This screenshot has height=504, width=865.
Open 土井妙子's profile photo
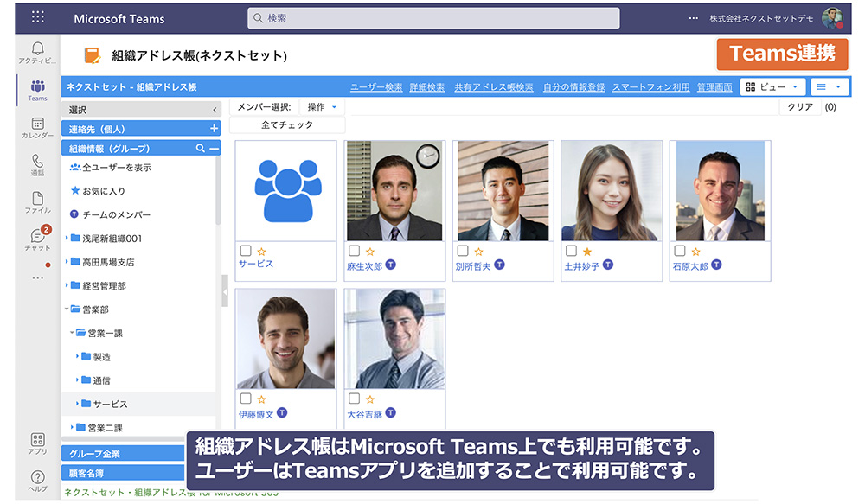612,191
